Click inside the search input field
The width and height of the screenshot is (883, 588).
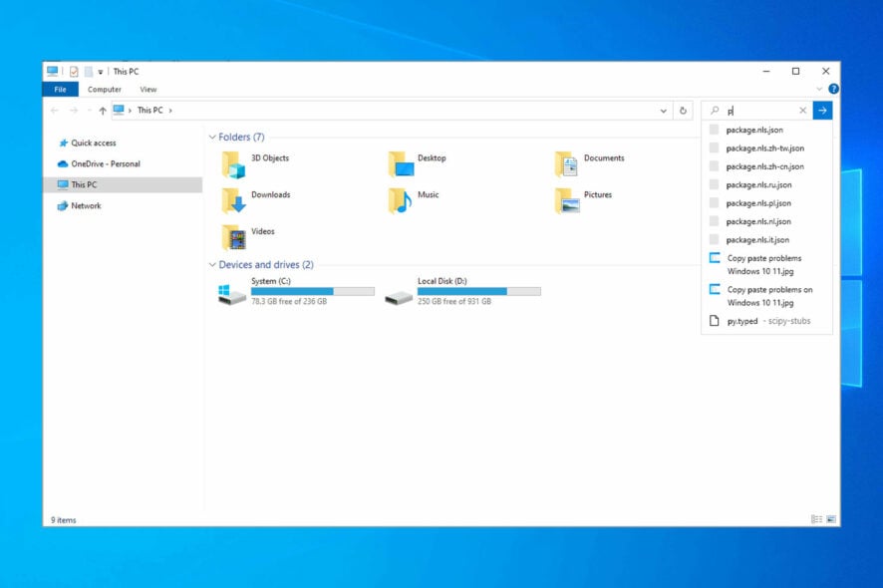coord(757,110)
